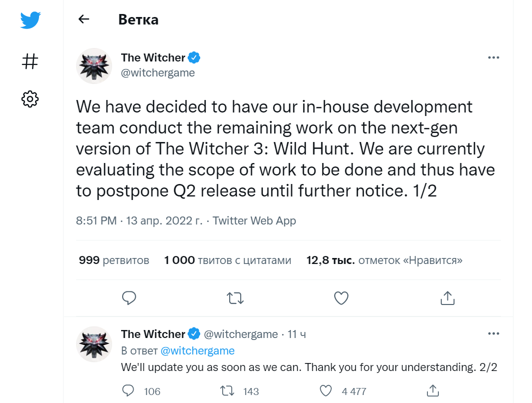The image size is (532, 403).
Task: Open more options menu on main tweet
Action: click(493, 58)
